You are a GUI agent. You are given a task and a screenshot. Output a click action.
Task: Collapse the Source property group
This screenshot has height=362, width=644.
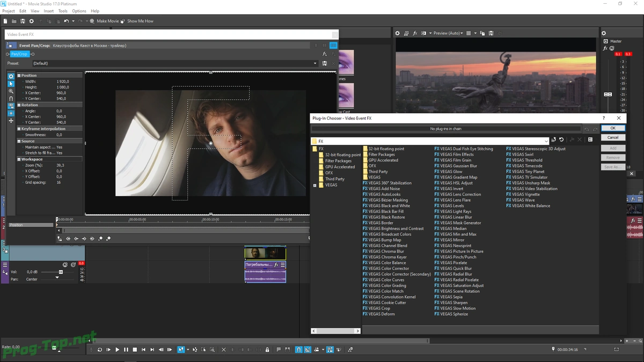(19, 141)
